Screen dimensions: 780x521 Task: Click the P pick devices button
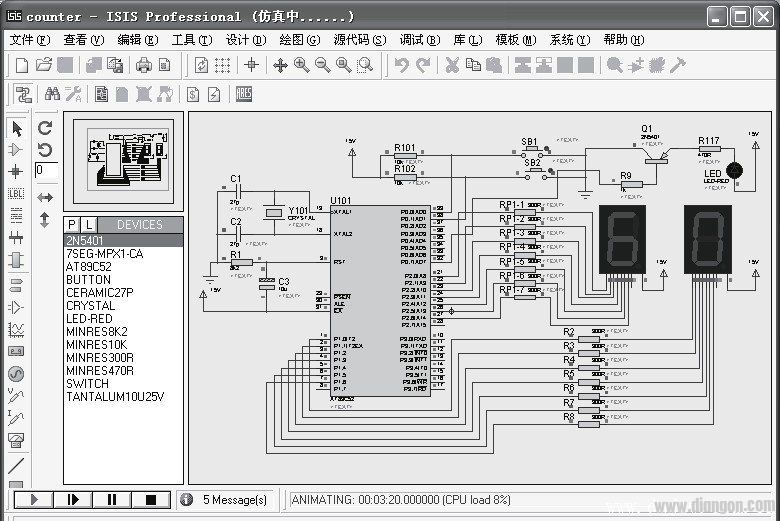(x=72, y=225)
